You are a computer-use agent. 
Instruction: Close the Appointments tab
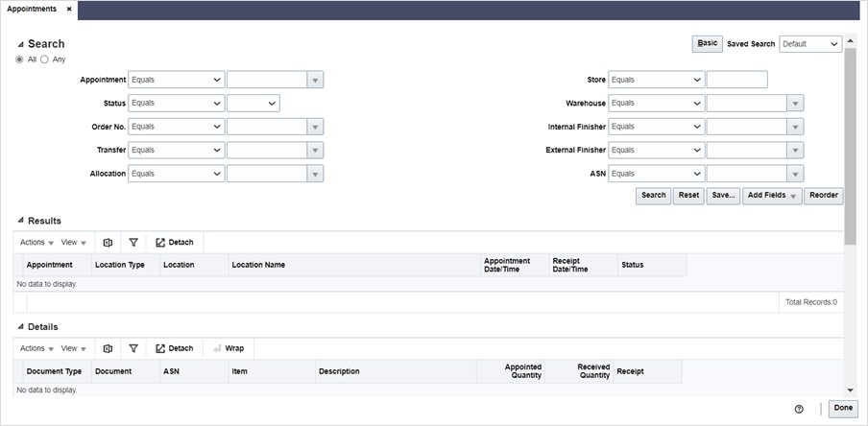[x=68, y=10]
